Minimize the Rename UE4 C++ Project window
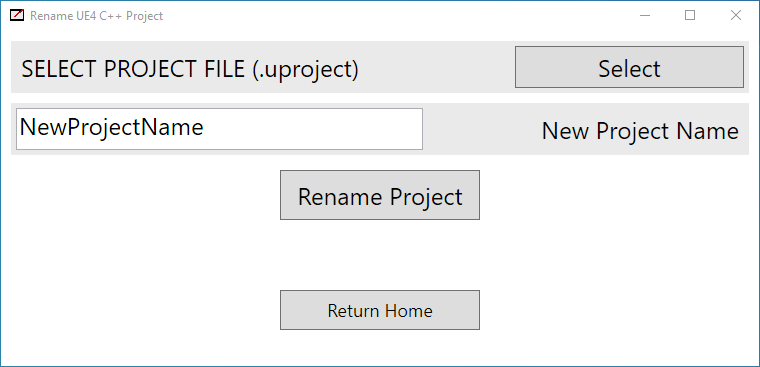 [x=645, y=16]
